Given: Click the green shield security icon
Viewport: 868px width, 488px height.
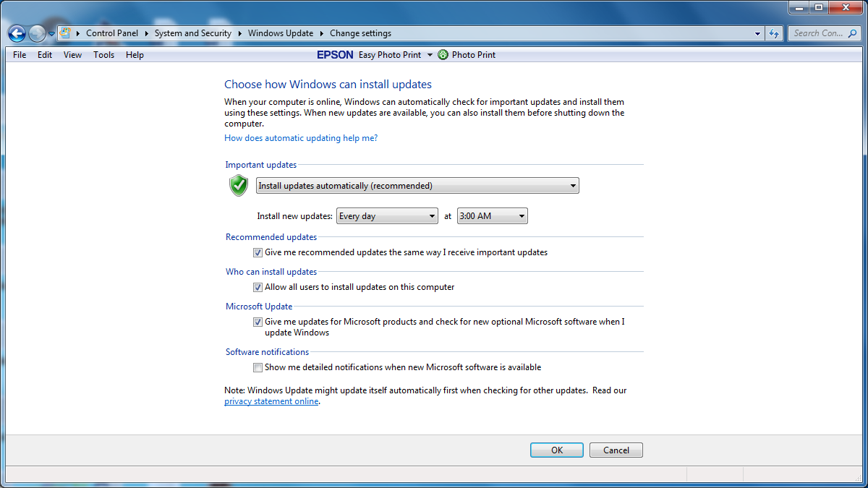Looking at the screenshot, I should click(x=239, y=185).
